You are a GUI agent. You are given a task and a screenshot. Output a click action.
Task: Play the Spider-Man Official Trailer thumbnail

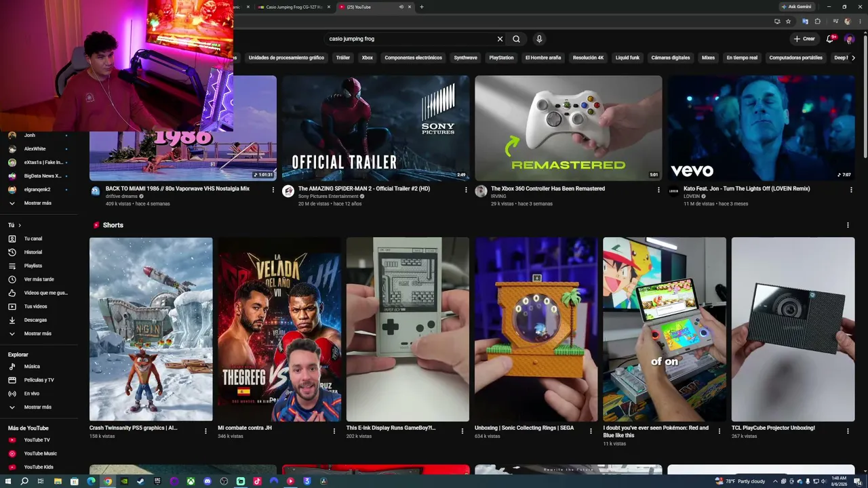376,128
